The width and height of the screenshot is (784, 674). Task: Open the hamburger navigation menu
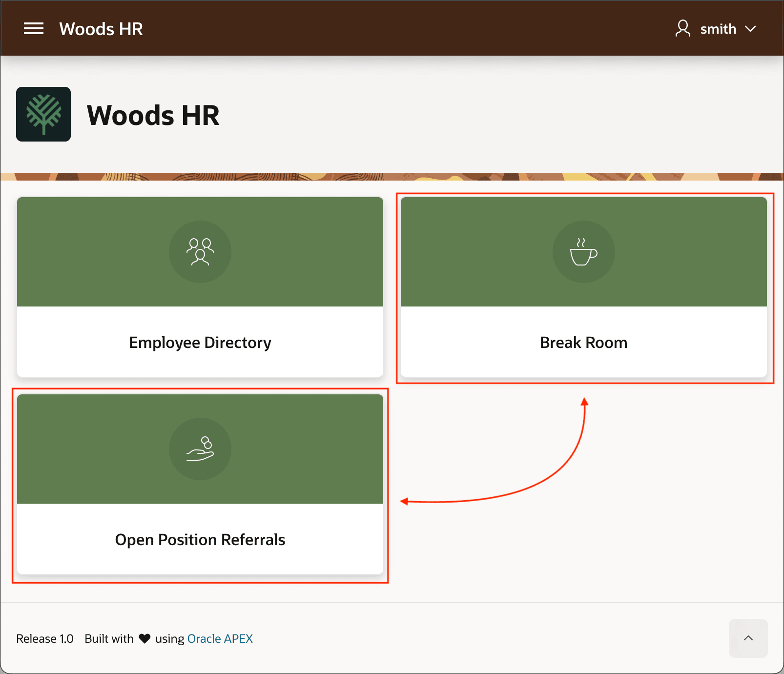pos(34,29)
